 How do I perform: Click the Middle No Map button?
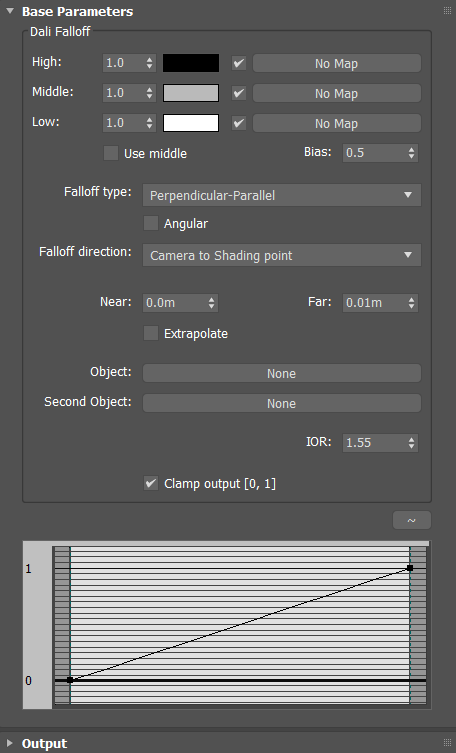click(337, 93)
